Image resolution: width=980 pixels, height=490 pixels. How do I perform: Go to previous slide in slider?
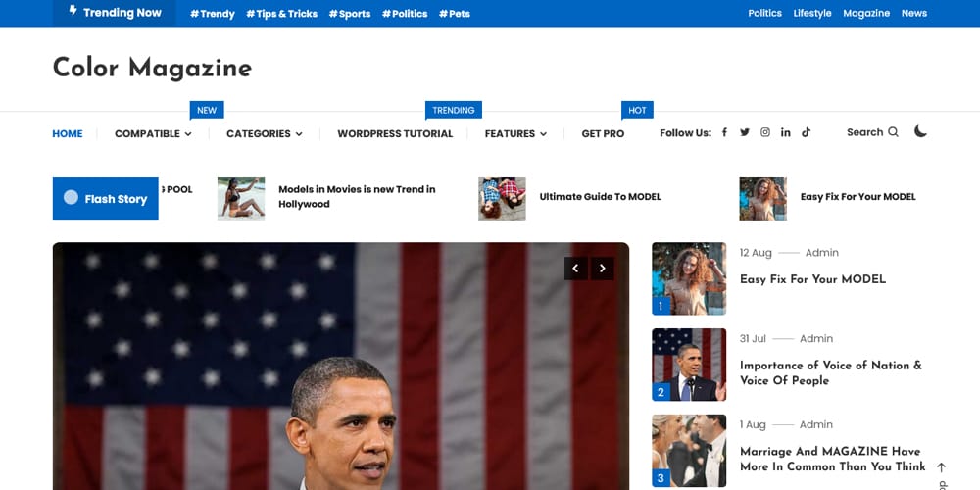coord(576,268)
